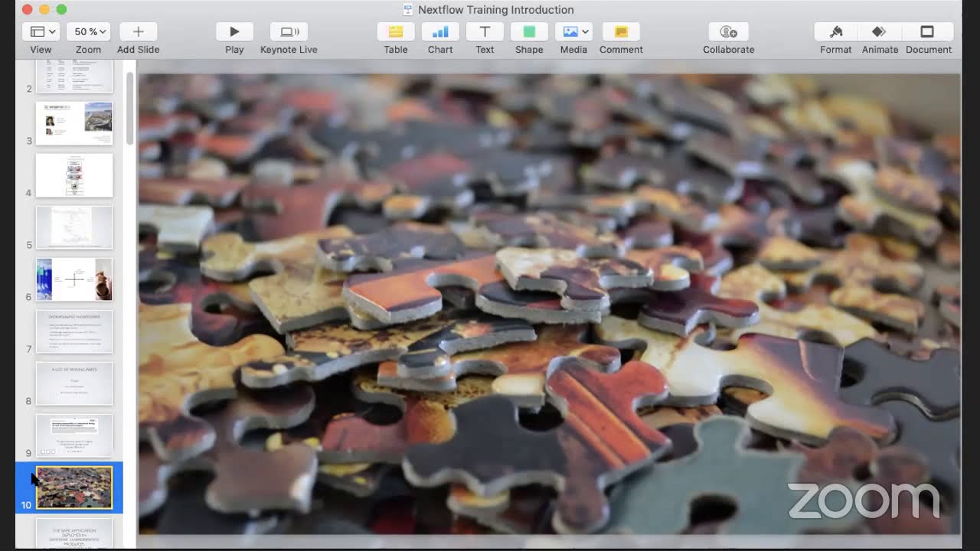Open the Media dropdown menu
980x551 pixels.
tap(573, 31)
